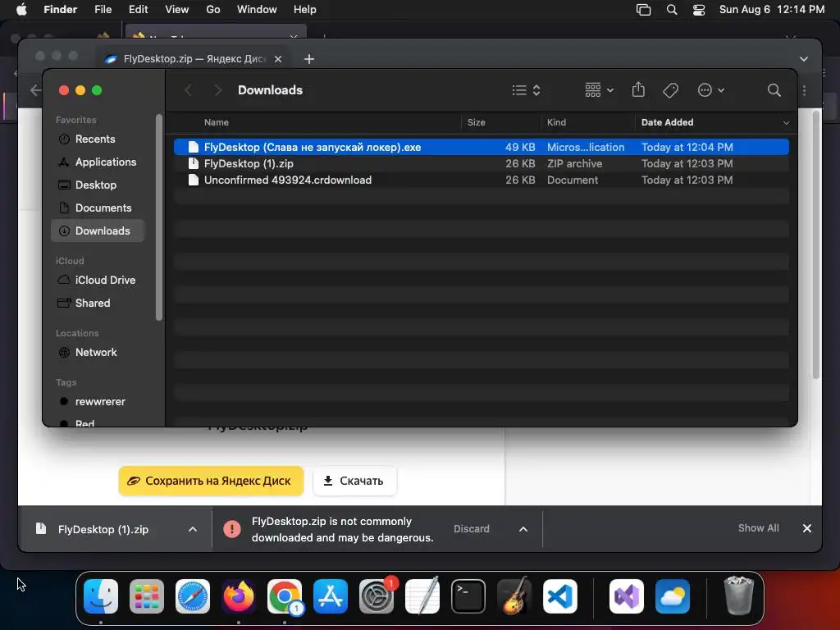Image resolution: width=840 pixels, height=630 pixels.
Task: Open System Settings from the Dock
Action: [376, 596]
